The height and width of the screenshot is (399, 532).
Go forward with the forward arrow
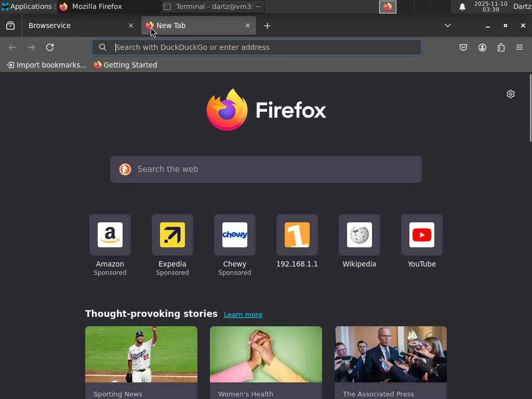coord(31,47)
